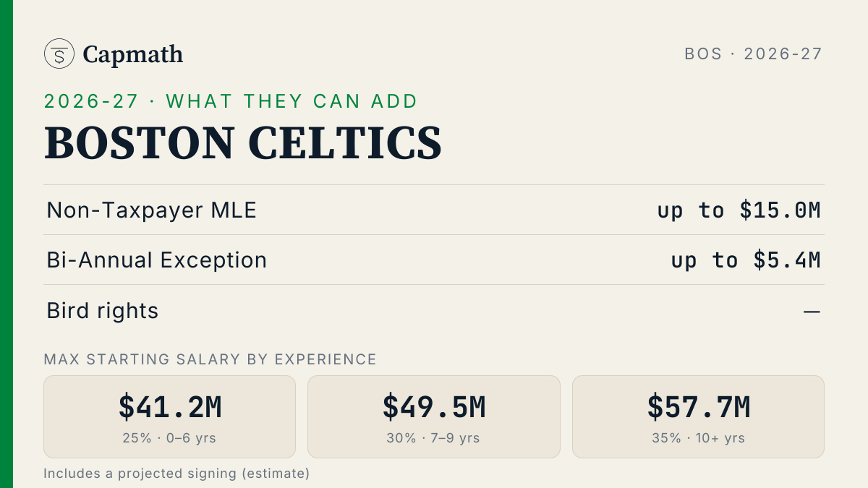Select the $49.5M salary card
This screenshot has height=488, width=868.
[x=434, y=416]
